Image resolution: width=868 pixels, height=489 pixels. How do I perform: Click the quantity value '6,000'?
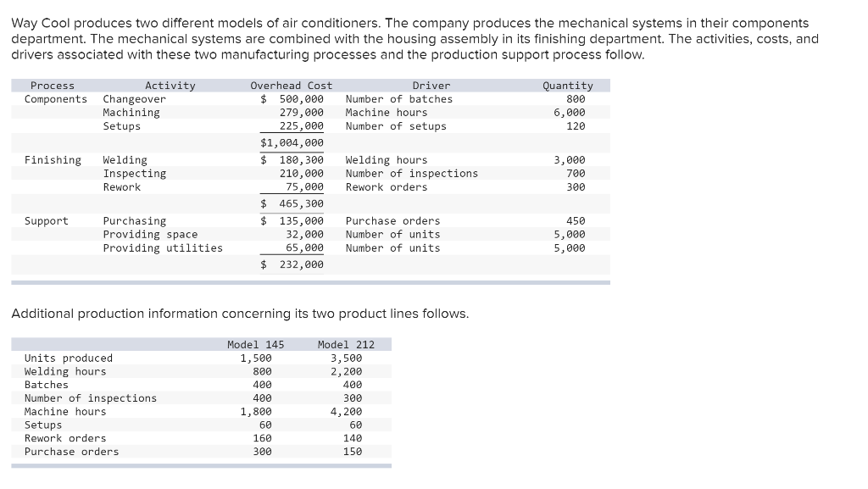570,113
